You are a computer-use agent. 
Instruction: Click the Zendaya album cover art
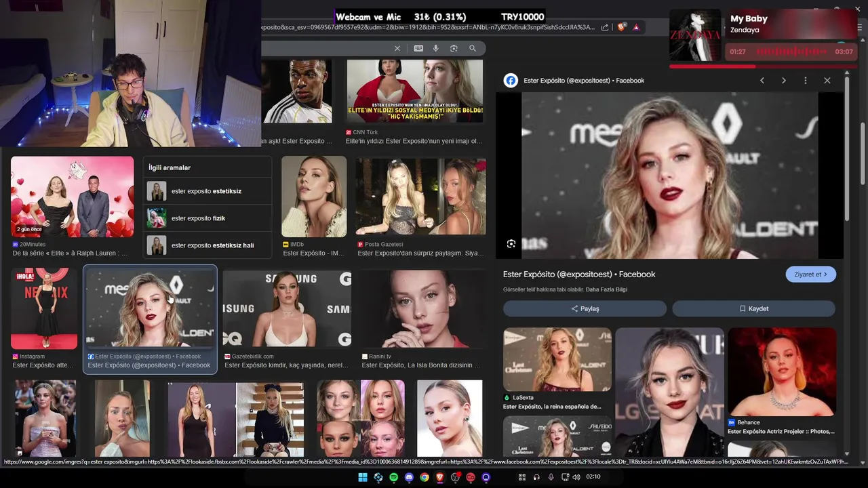(695, 35)
